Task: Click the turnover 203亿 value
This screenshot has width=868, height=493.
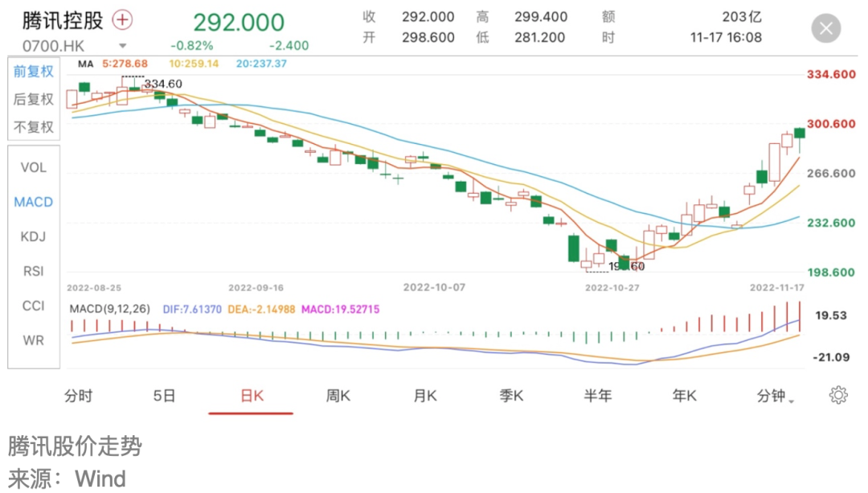Action: (x=742, y=17)
